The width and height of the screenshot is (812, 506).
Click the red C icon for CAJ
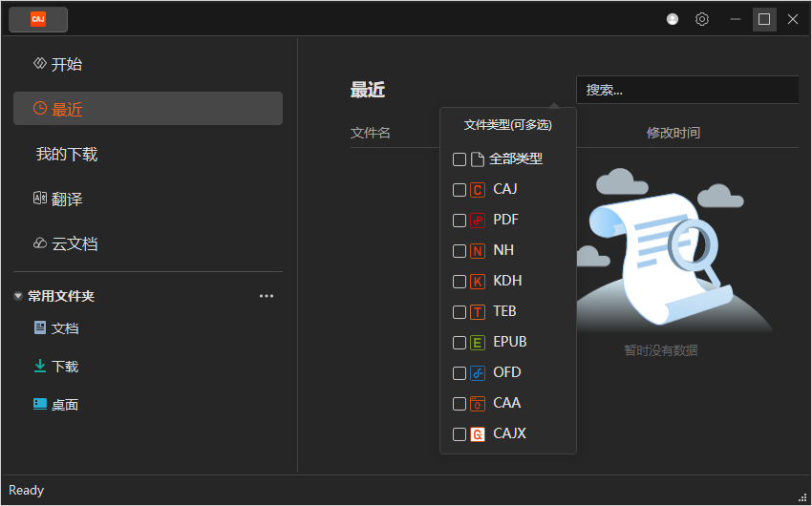pos(478,190)
